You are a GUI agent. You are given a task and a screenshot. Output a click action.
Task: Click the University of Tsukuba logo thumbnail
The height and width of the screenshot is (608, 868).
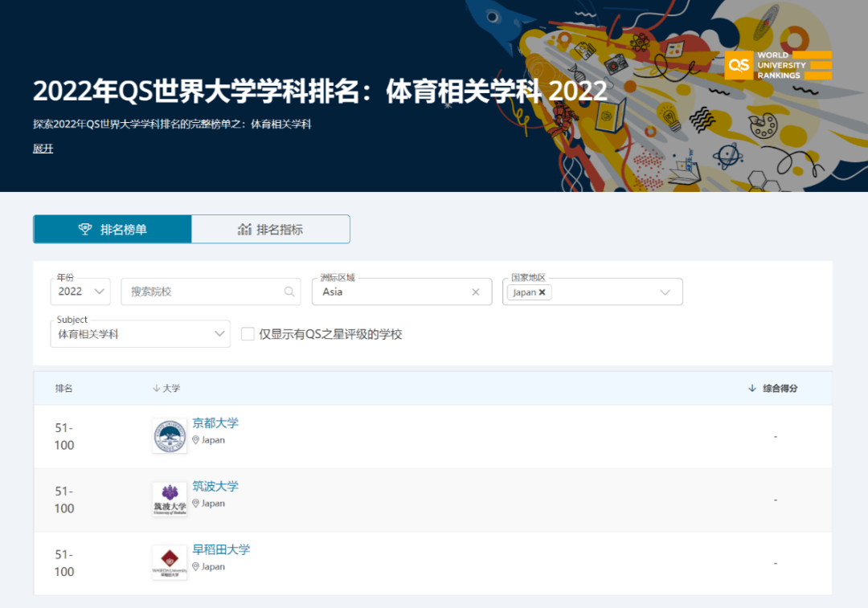pos(170,499)
